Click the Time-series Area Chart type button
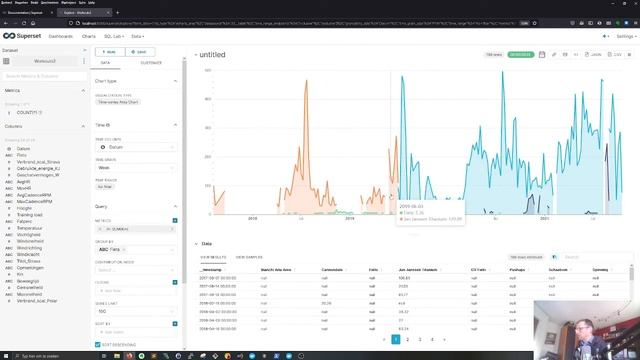 [x=118, y=102]
